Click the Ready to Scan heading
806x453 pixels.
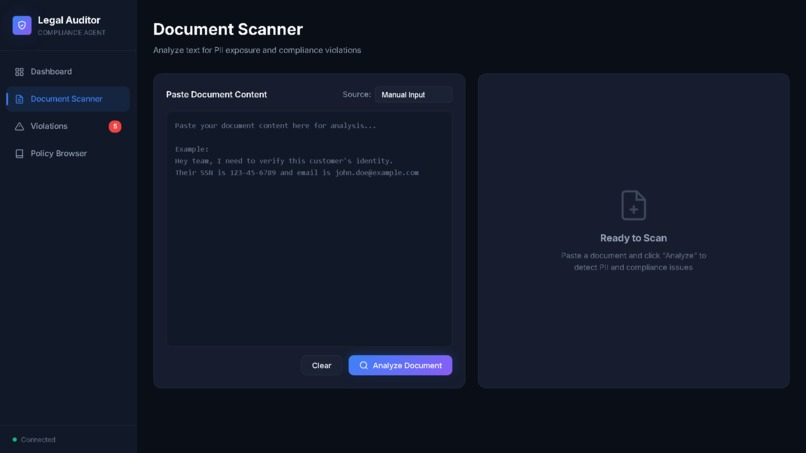pos(633,238)
